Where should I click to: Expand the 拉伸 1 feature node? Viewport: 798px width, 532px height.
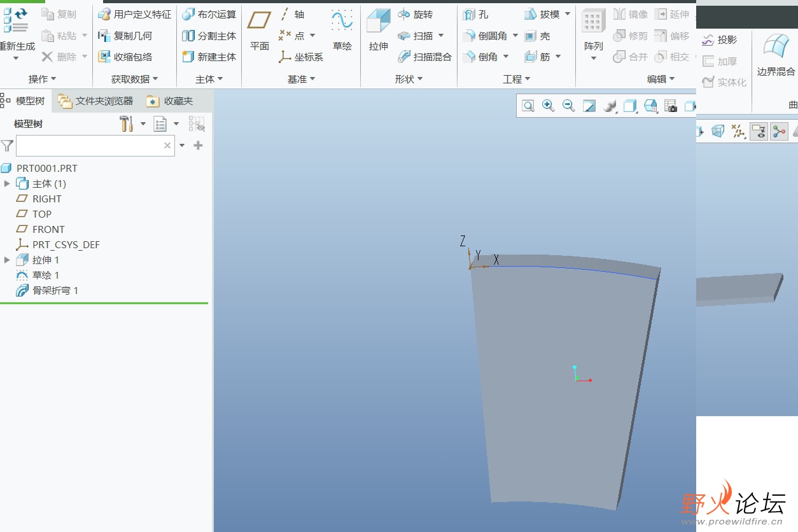pos(7,260)
